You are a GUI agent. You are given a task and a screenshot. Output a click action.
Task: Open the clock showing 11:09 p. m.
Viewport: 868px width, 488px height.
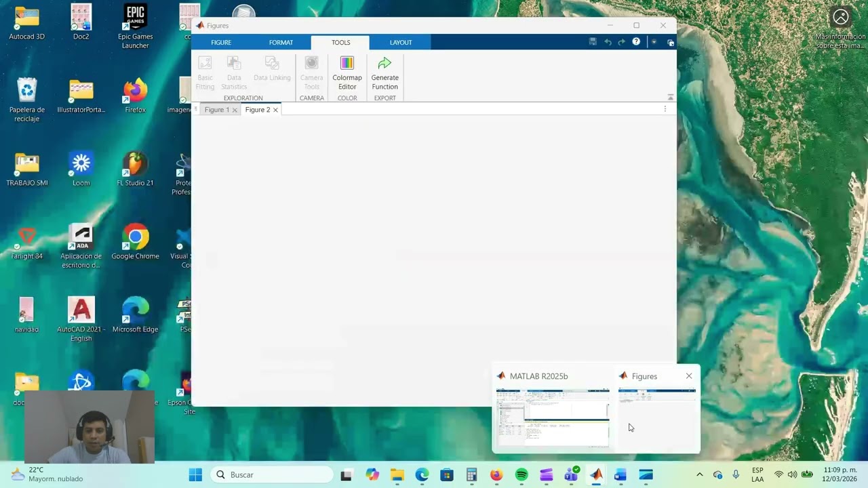pyautogui.click(x=840, y=474)
